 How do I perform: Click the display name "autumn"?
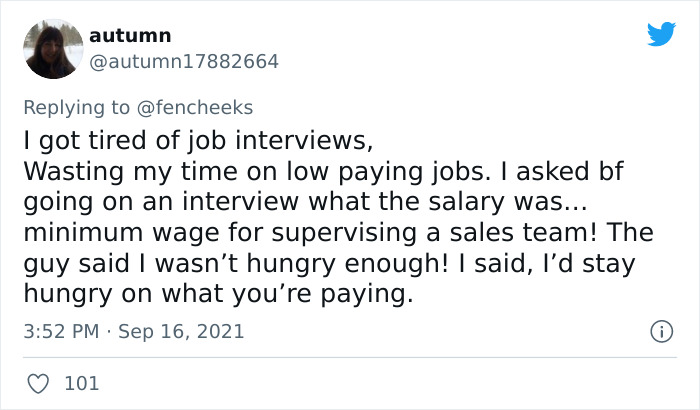pos(130,35)
